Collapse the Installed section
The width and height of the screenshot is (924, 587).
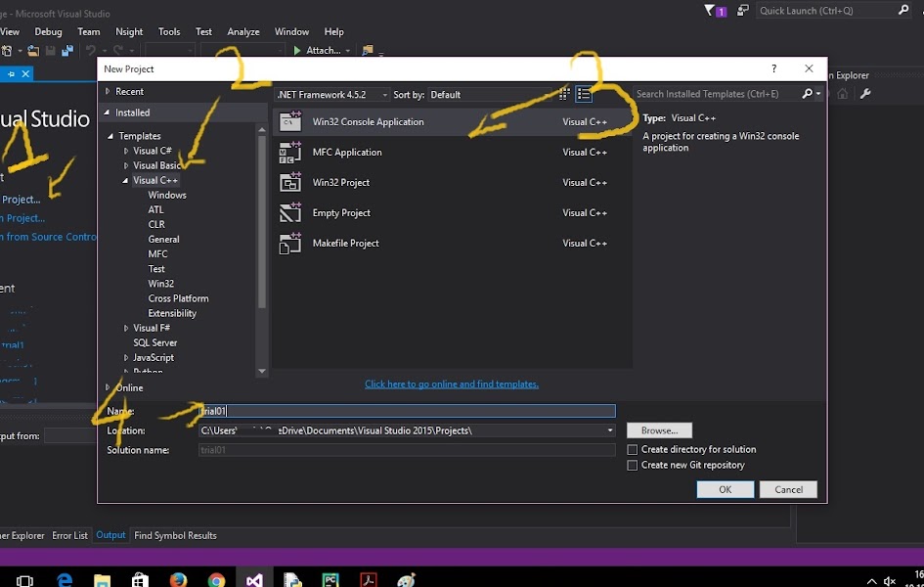click(108, 113)
